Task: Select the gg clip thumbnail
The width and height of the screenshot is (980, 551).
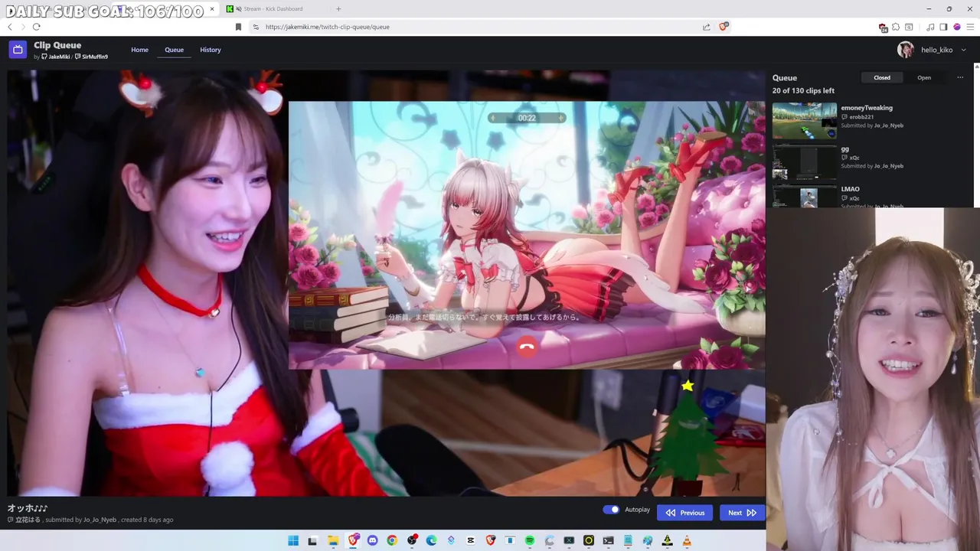Action: point(805,161)
